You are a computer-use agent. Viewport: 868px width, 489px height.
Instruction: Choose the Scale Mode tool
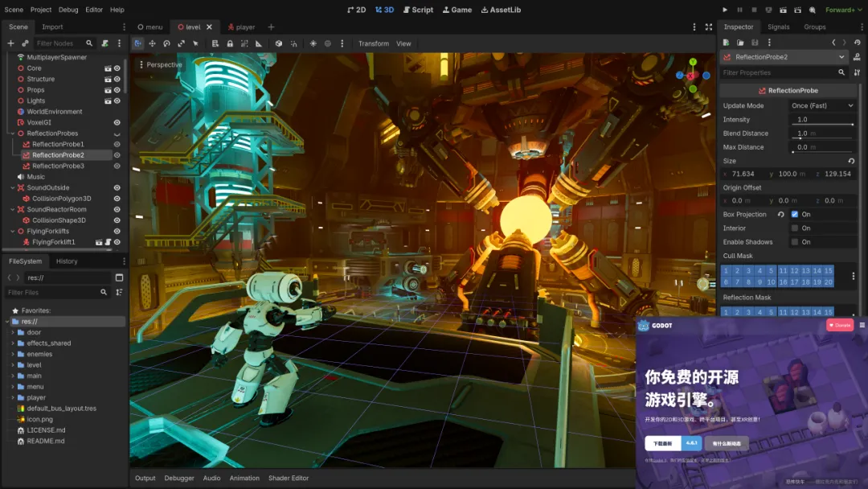pos(181,43)
